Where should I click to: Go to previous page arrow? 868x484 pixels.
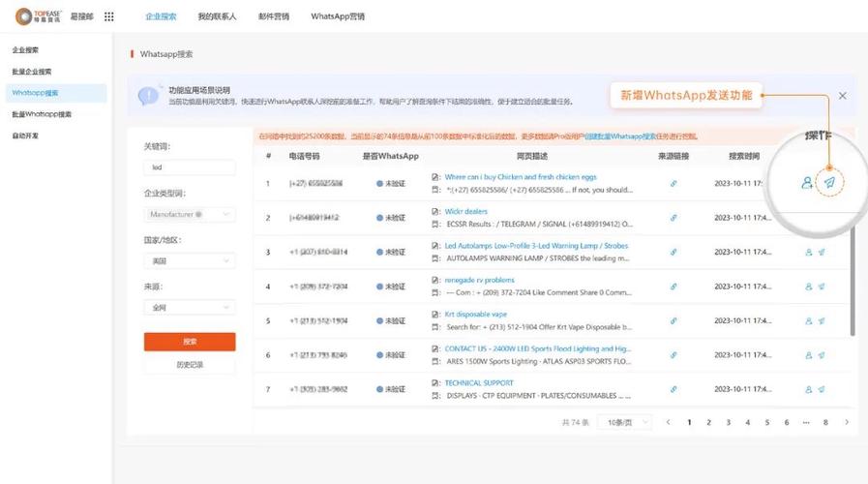(x=668, y=422)
